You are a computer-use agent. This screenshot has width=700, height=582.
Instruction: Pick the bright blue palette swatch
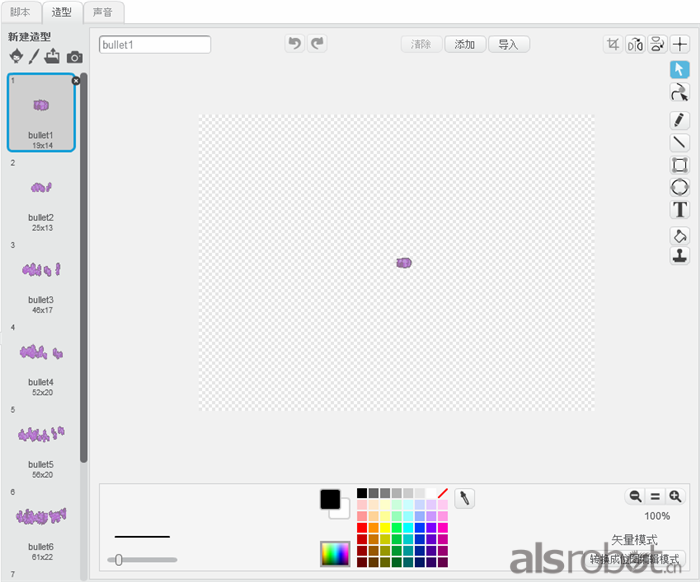pos(420,528)
